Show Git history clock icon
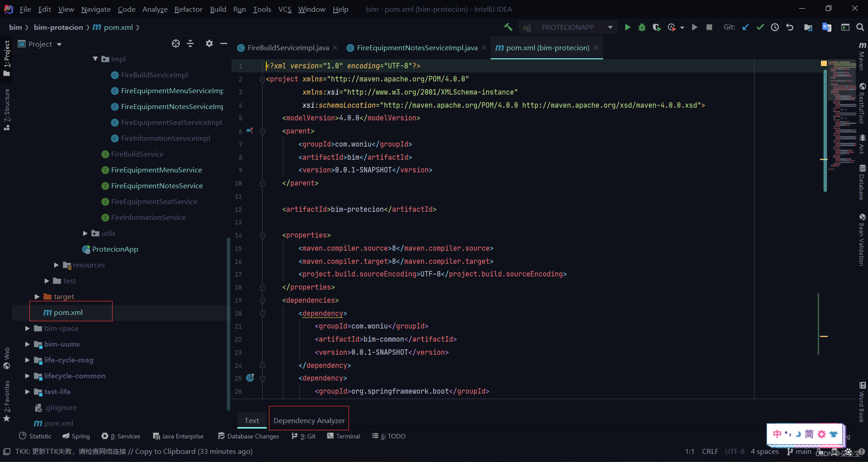 (x=775, y=27)
